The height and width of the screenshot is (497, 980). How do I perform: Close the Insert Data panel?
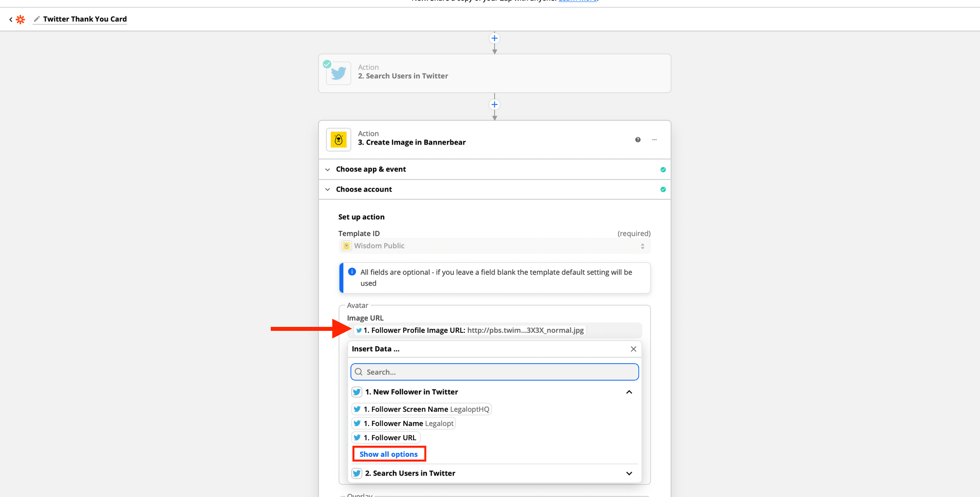pyautogui.click(x=633, y=349)
